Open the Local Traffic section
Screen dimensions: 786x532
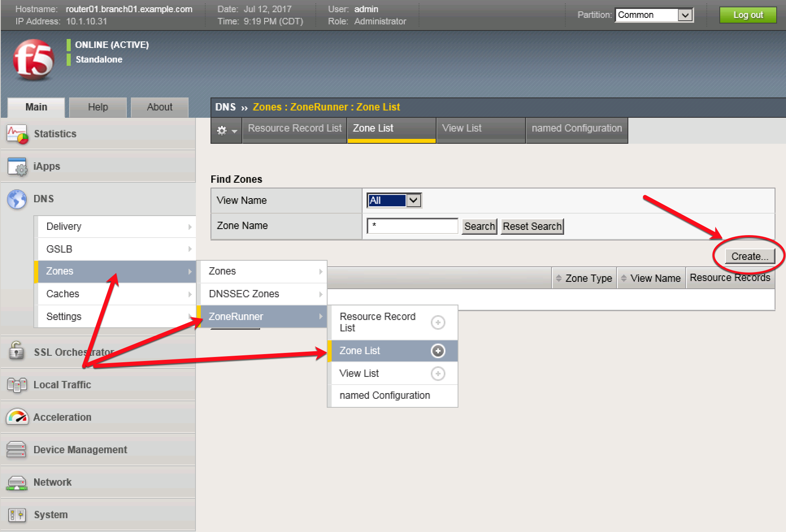[x=98, y=385]
